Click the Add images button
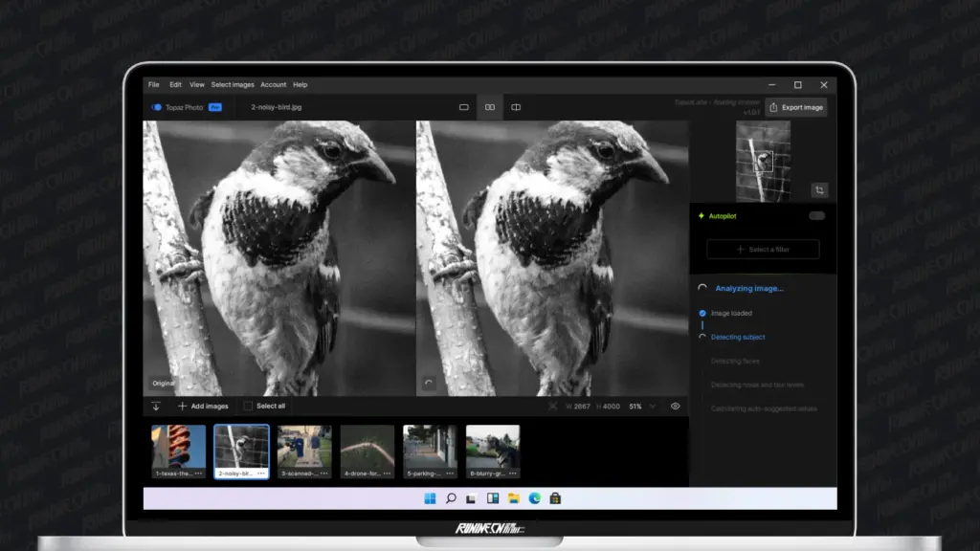Viewport: 980px width, 551px height. pyautogui.click(x=203, y=407)
